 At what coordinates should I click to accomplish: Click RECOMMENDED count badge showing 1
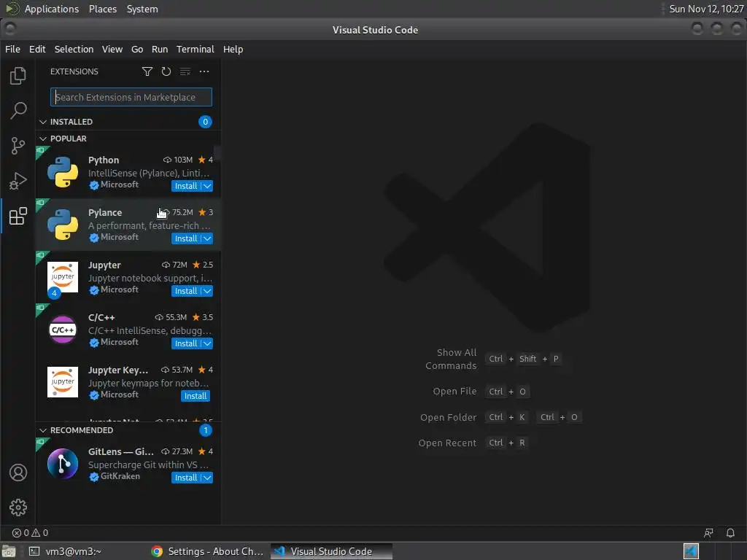click(x=205, y=430)
